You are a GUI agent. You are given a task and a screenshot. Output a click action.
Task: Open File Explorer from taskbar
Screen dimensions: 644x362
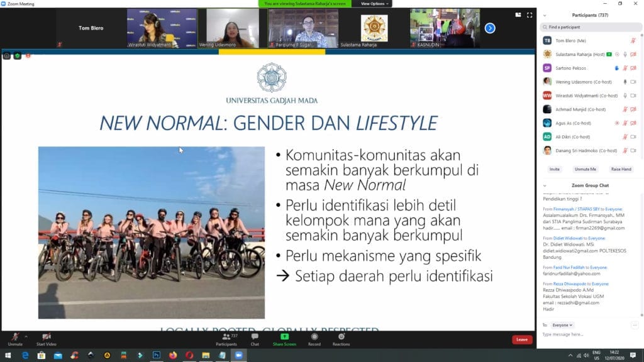206,355
